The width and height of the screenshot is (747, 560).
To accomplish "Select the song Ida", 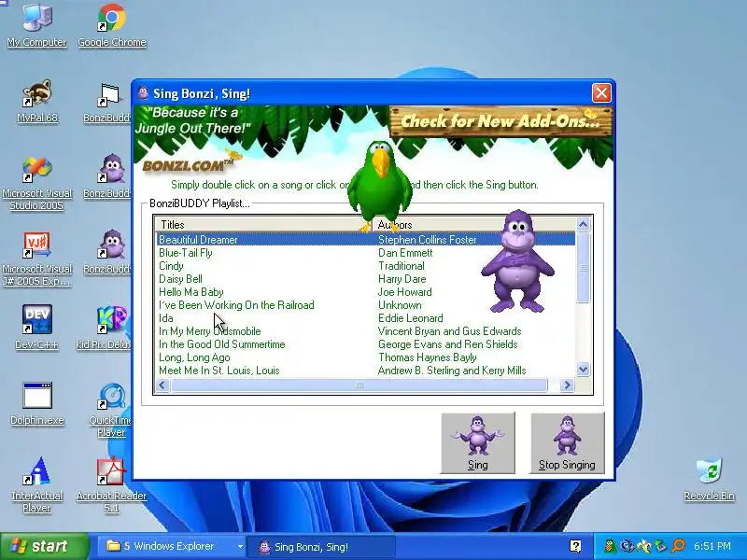I will click(x=166, y=318).
